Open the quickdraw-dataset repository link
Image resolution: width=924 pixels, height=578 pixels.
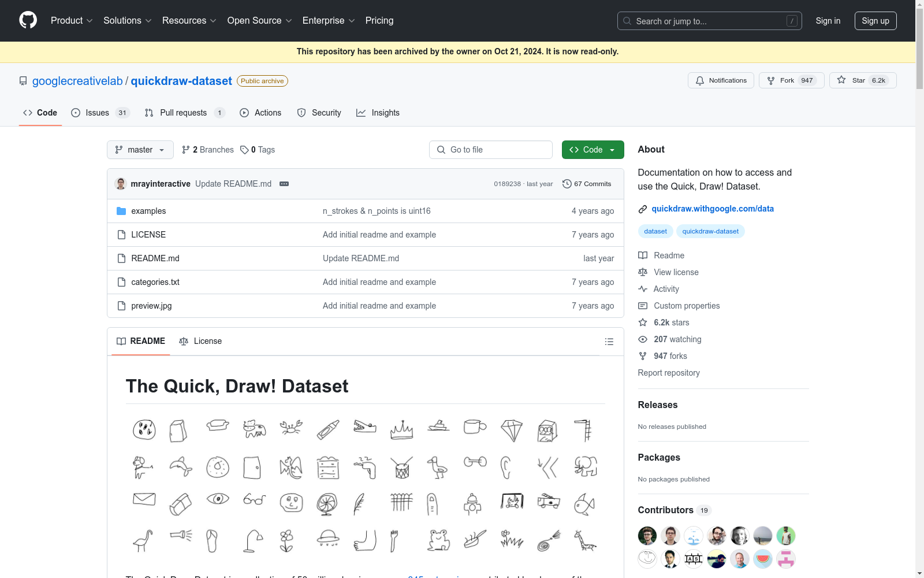click(x=181, y=81)
